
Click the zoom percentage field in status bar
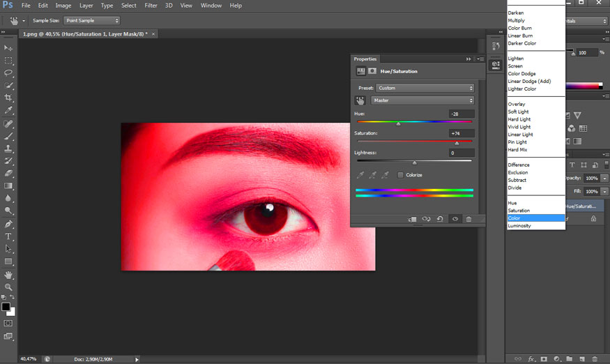(29, 359)
